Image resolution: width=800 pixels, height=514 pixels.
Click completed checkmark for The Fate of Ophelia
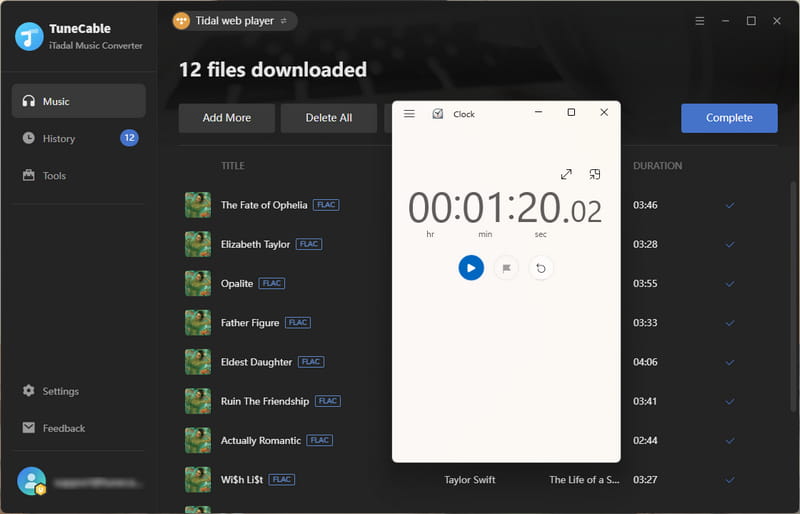(x=730, y=205)
